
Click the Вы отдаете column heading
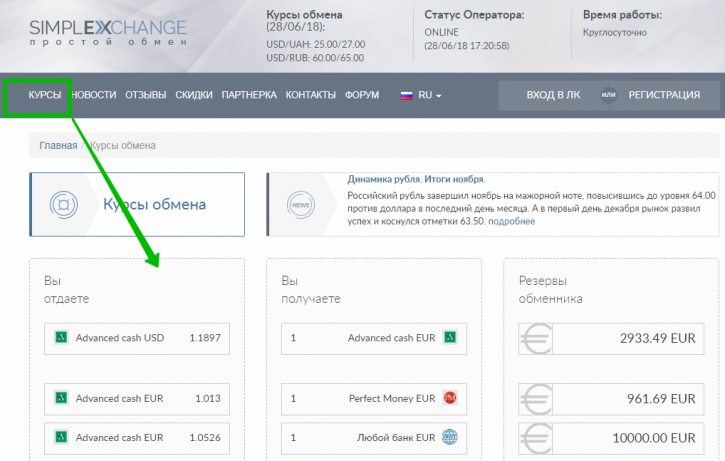pos(66,290)
